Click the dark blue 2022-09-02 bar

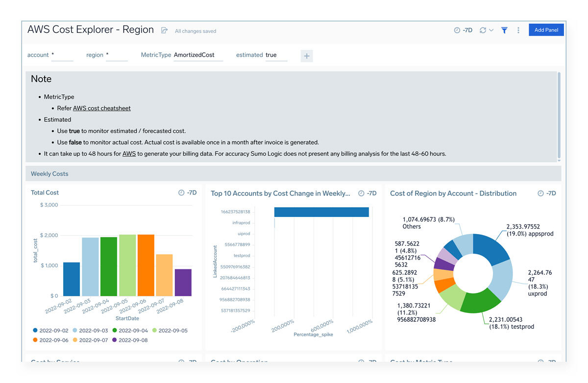point(72,279)
